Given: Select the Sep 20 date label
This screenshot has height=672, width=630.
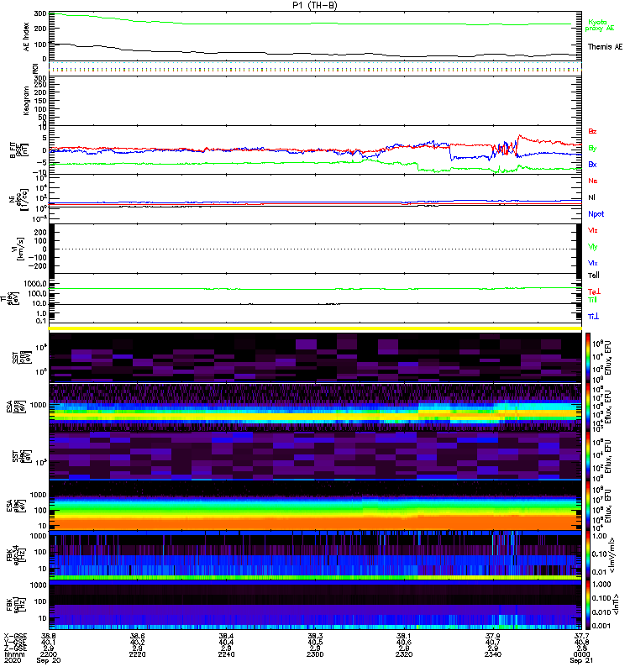Looking at the screenshot, I should coord(49,660).
